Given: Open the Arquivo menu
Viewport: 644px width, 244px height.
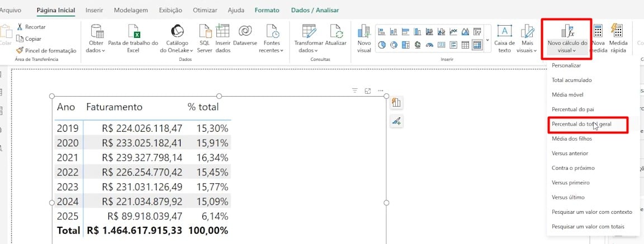Looking at the screenshot, I should 10,10.
